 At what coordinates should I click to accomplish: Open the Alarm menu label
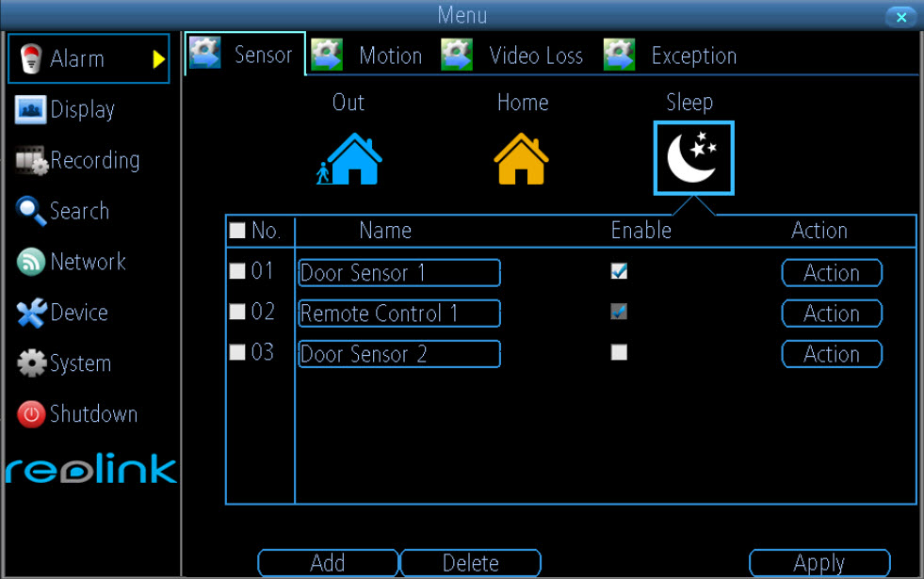77,59
